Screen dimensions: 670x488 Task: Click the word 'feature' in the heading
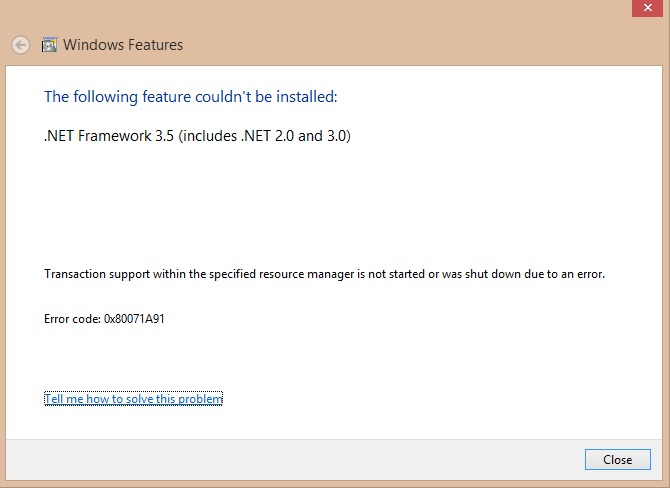(x=167, y=97)
